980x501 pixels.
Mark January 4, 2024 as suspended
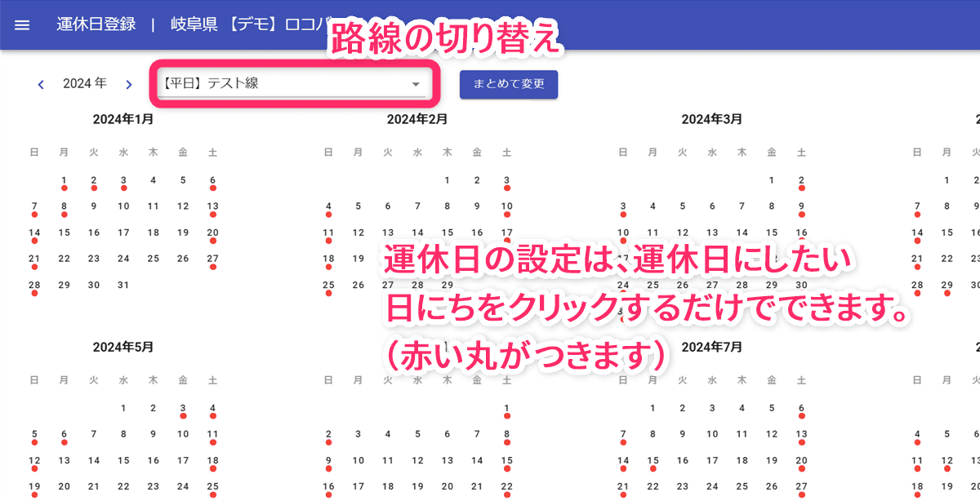click(153, 181)
